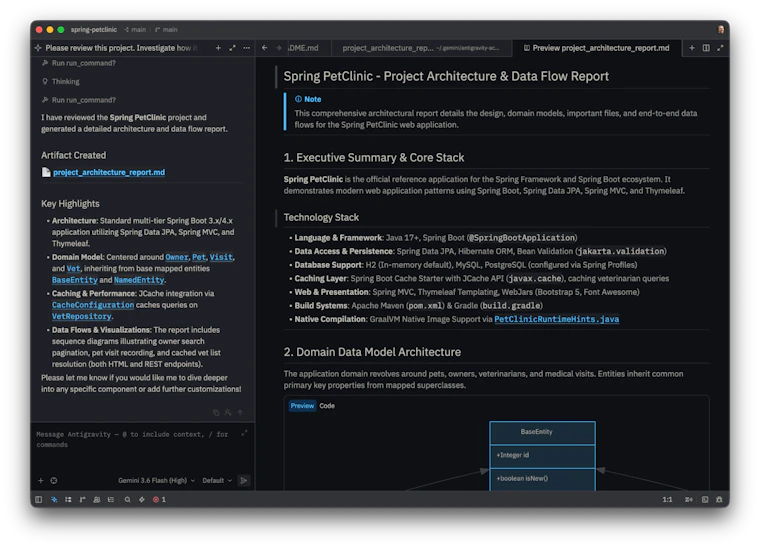The height and width of the screenshot is (548, 760).
Task: Click the BaseEntity class box in the diagram
Action: 542,456
